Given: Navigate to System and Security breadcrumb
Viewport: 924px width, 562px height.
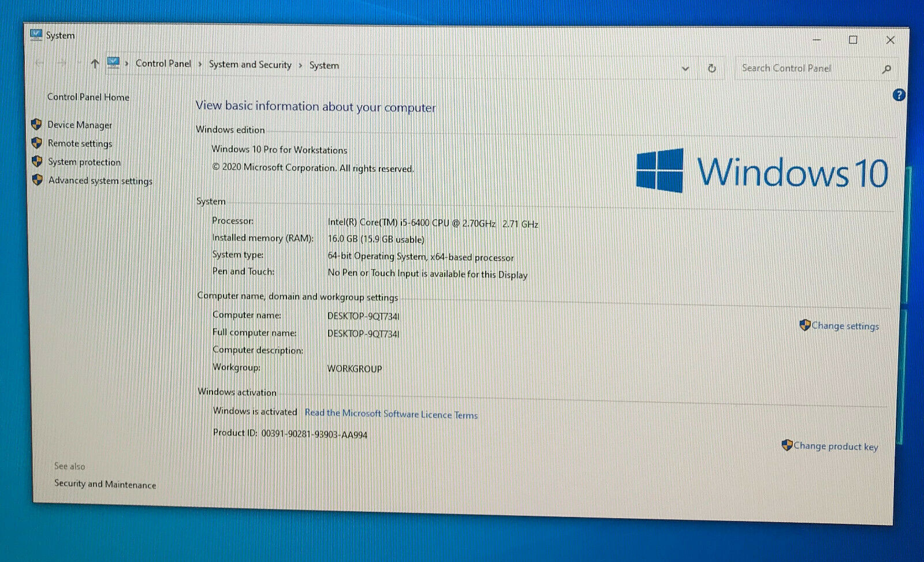Looking at the screenshot, I should 250,65.
